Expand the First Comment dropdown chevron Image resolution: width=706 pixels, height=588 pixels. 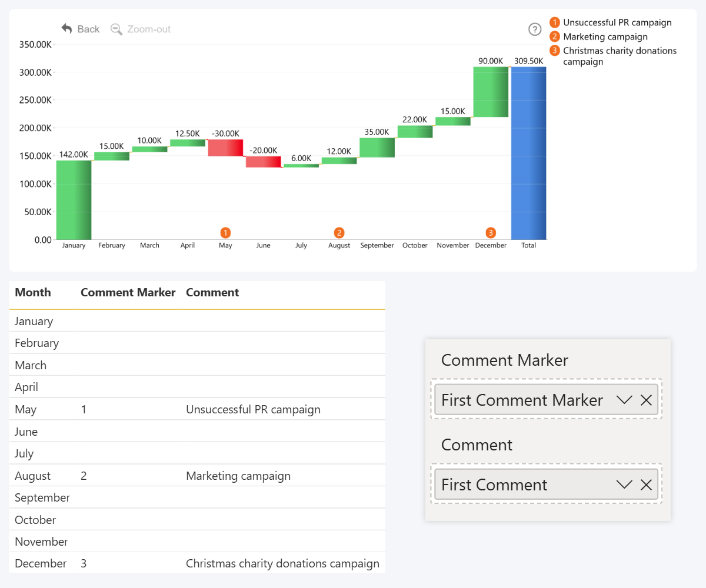(624, 485)
